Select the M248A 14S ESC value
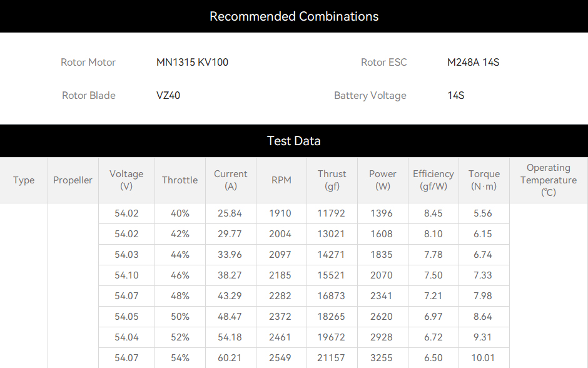Screen dimensions: 588x368 [x=474, y=62]
